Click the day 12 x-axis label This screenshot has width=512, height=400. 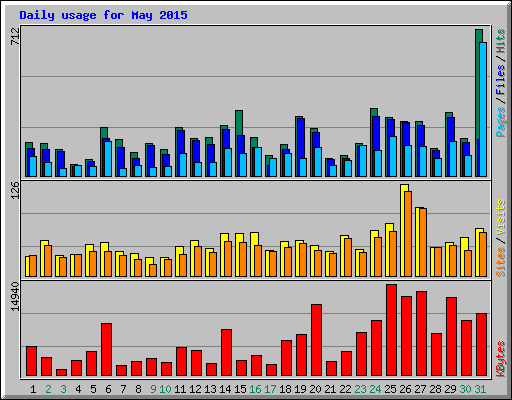point(195,389)
